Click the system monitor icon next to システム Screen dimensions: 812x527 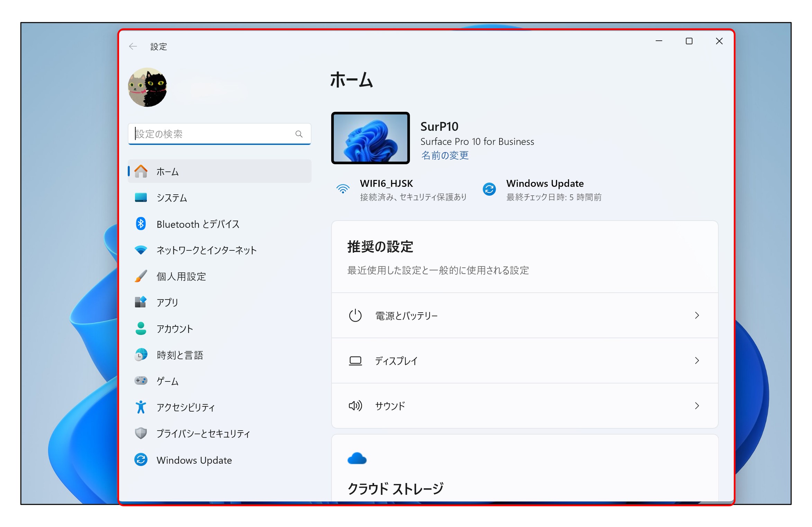[x=141, y=197]
